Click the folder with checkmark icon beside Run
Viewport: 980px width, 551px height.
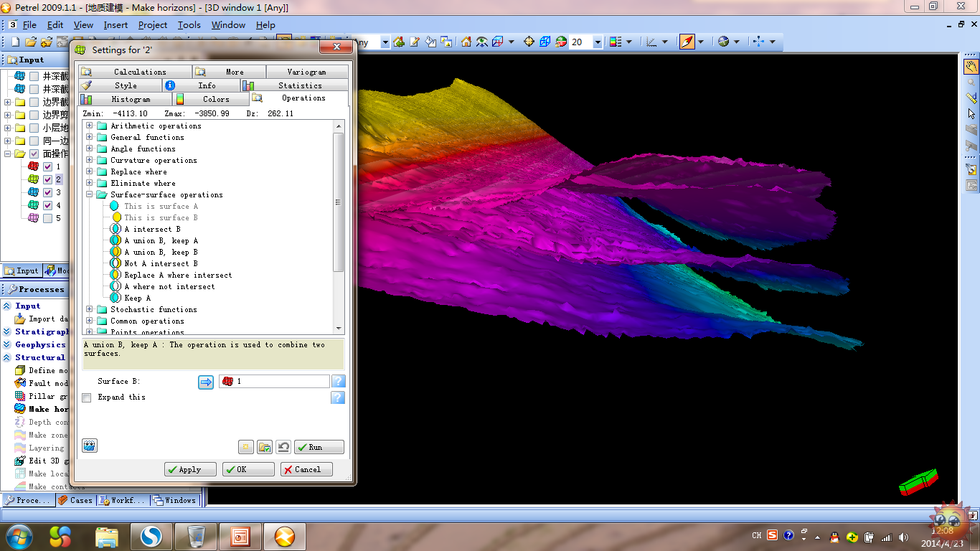point(265,447)
